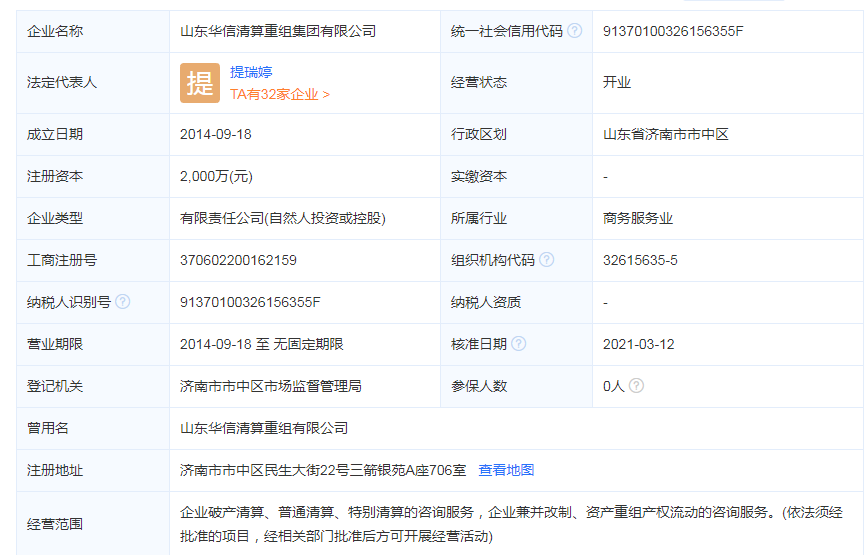Select former name 山东华信清算重组有限公司
868x555 pixels.
pyautogui.click(x=264, y=428)
